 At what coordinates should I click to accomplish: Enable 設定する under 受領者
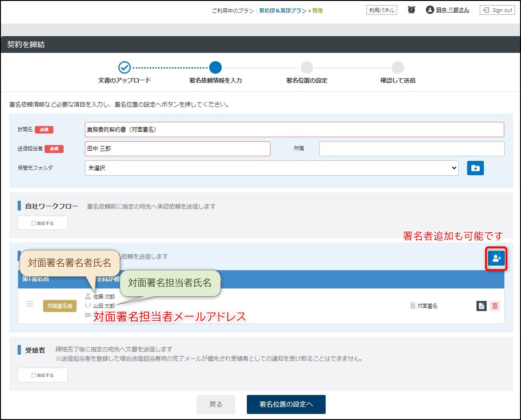tap(42, 375)
